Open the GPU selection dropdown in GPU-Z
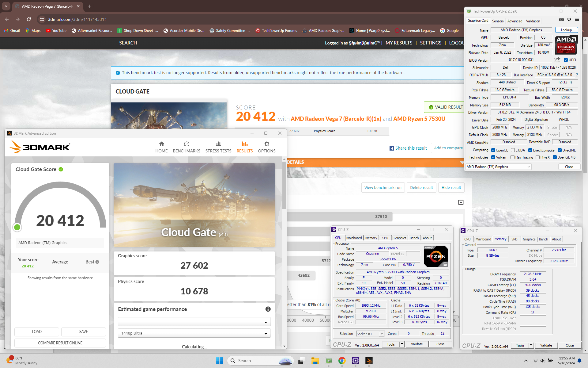588x368 pixels. point(498,167)
